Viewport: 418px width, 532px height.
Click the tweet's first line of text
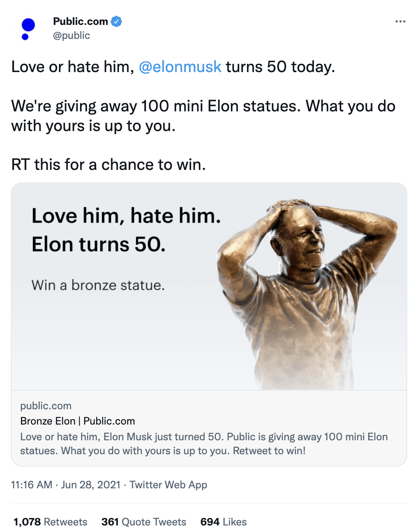pos(173,67)
